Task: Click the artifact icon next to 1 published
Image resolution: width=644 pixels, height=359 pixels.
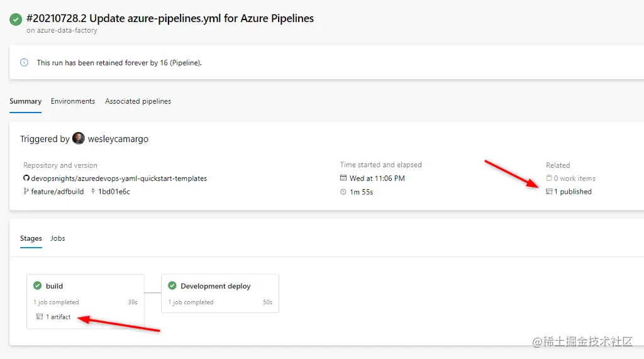Action: [549, 191]
